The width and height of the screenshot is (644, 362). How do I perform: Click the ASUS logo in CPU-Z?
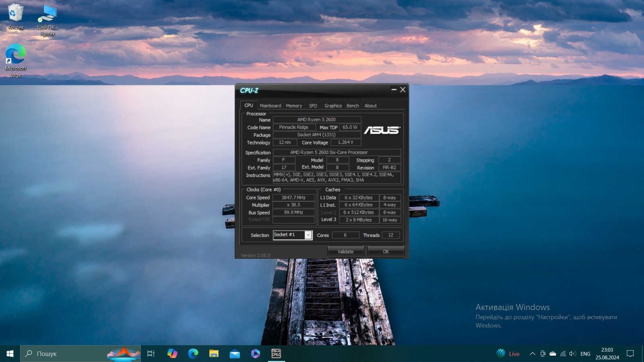(x=382, y=130)
